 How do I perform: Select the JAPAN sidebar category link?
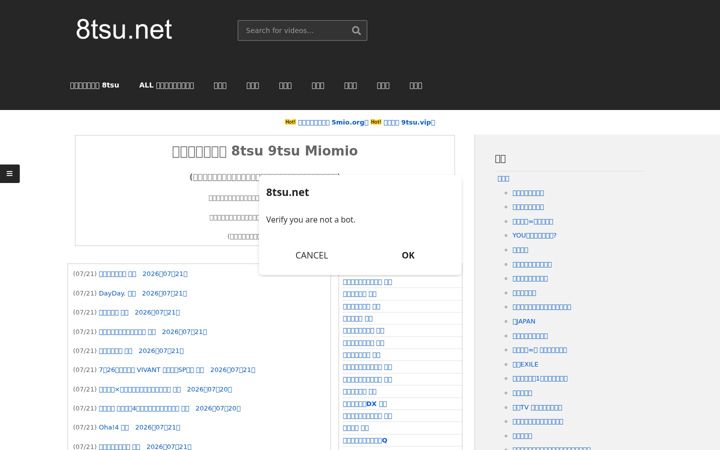tap(524, 321)
